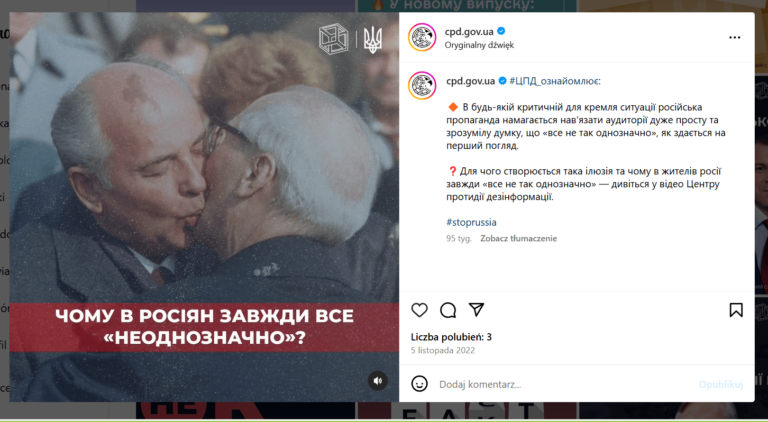Click the video to pause playback
The height and width of the screenshot is (422, 768).
click(x=204, y=207)
